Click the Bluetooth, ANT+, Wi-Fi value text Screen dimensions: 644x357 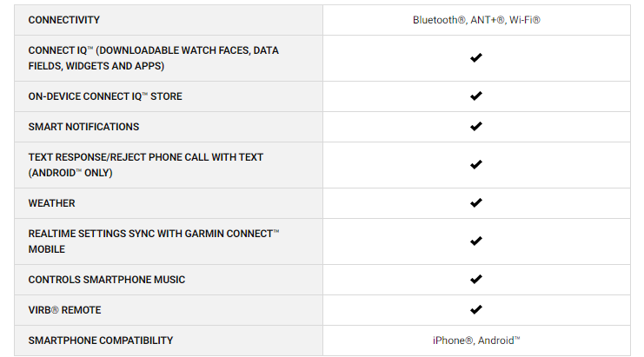[476, 20]
